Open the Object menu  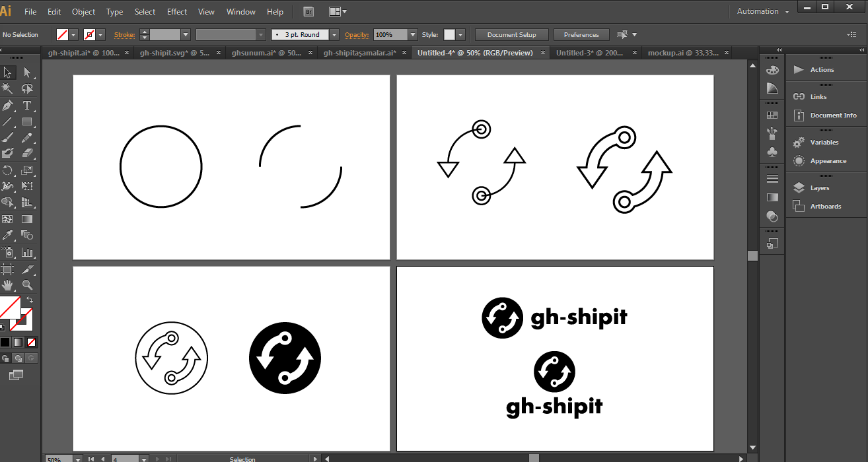click(83, 12)
